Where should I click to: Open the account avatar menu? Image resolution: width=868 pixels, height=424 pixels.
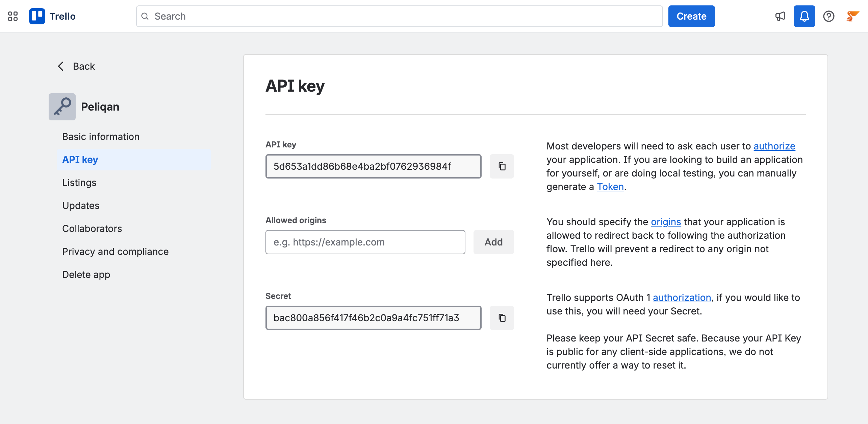coord(853,16)
